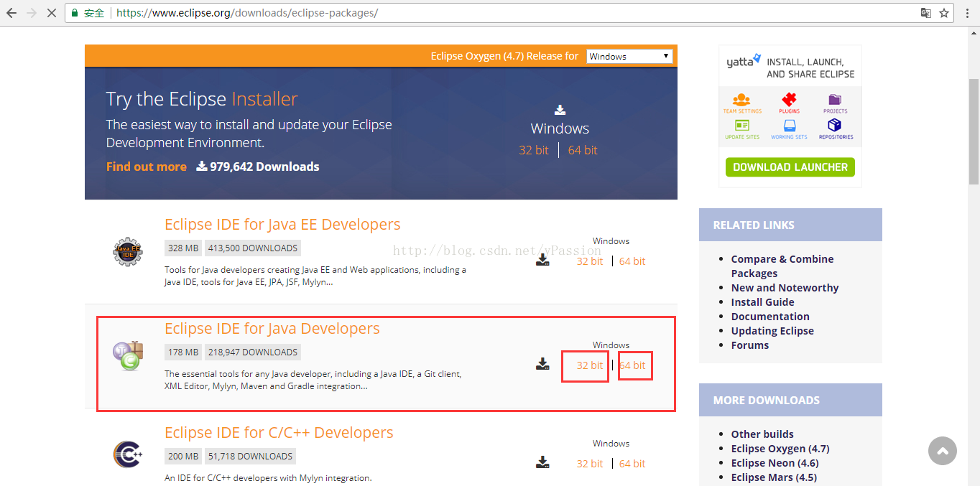Image resolution: width=980 pixels, height=486 pixels.
Task: Click the 178 MB size badge
Action: (183, 352)
